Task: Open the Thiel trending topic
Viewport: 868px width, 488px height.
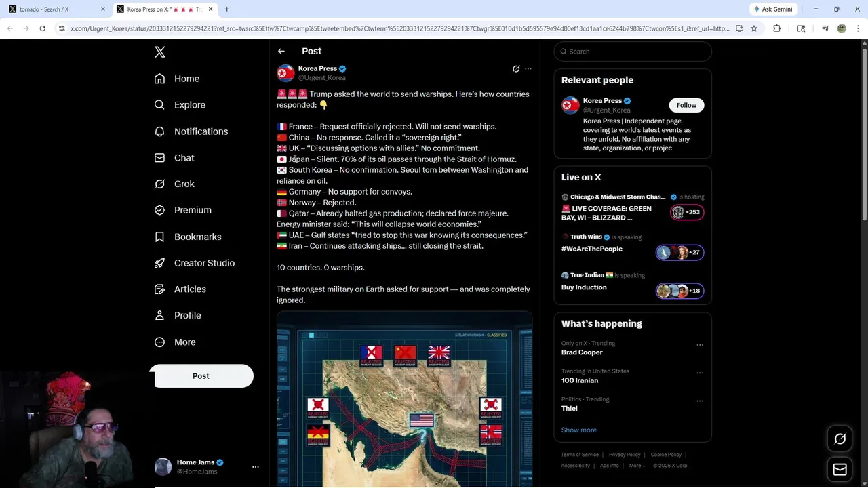Action: 570,409
